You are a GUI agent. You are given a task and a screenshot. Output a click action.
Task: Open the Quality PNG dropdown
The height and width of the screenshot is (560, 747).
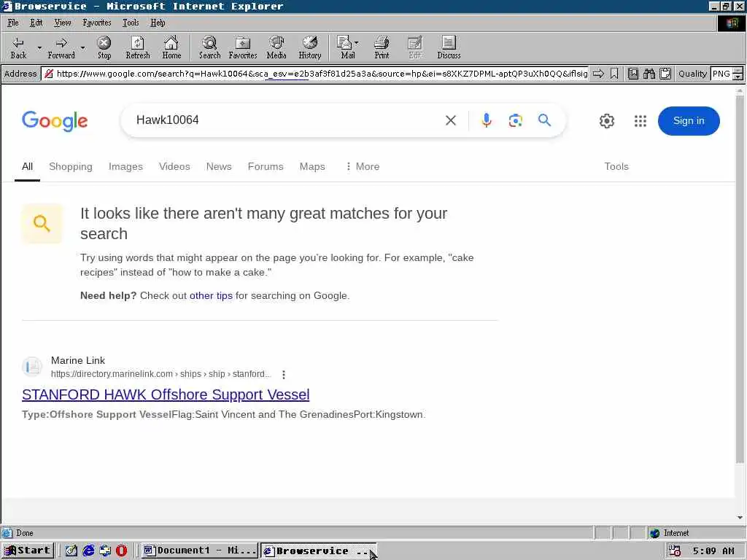pyautogui.click(x=738, y=74)
